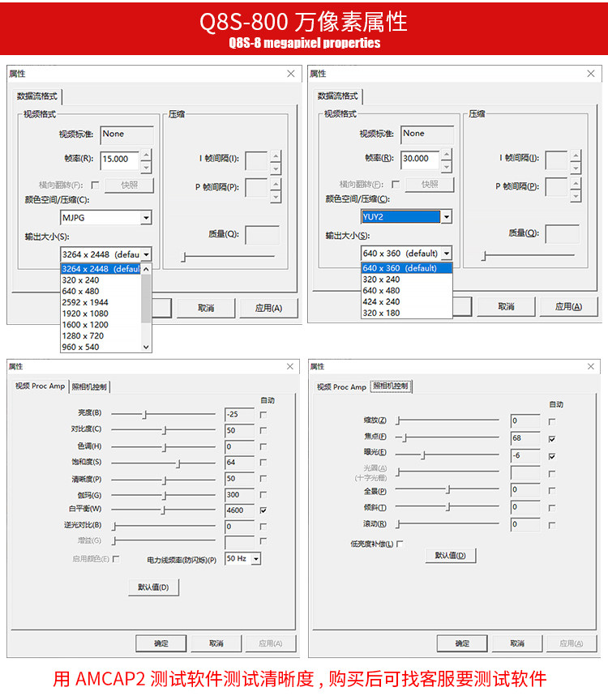
Task: Select 424 x 240 in YUY2 size list
Action: pyautogui.click(x=406, y=301)
